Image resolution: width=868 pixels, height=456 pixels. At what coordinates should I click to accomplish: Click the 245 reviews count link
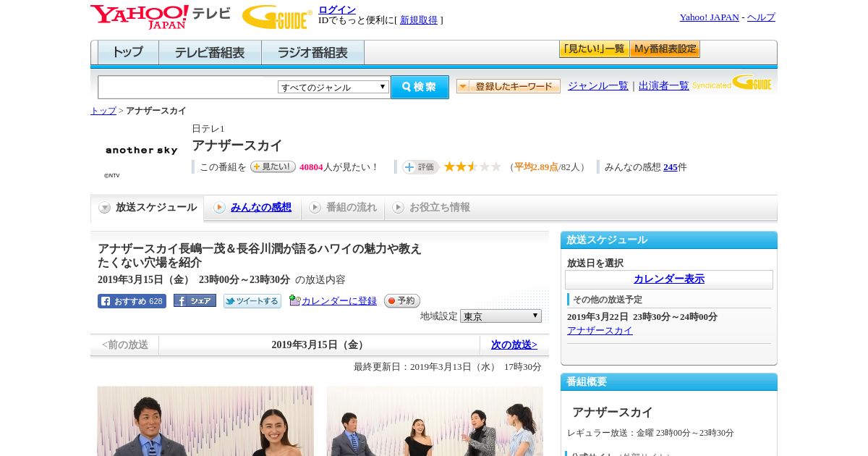pyautogui.click(x=671, y=166)
